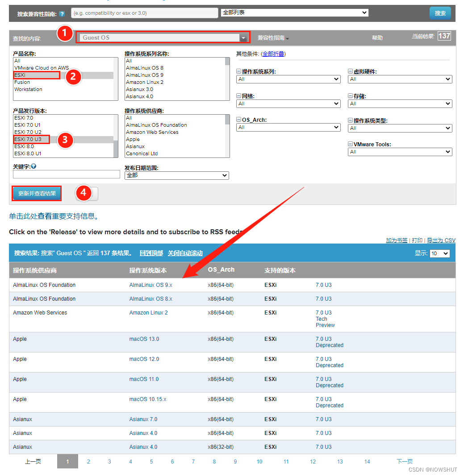Screen dimensions: 464x476
Task: Click the help question-mark icon beside 搜索兼容性指南
Action: click(x=62, y=14)
